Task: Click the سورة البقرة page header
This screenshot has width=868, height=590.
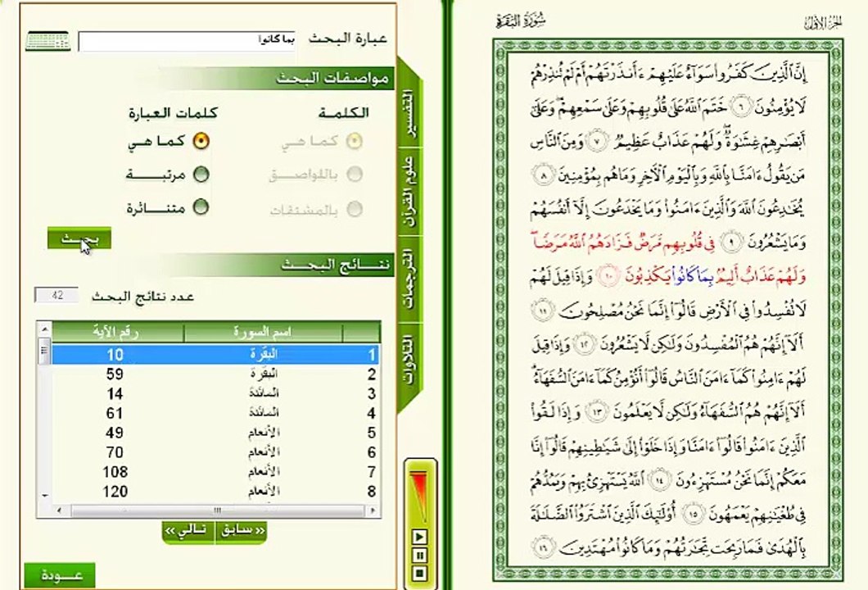Action: (520, 22)
